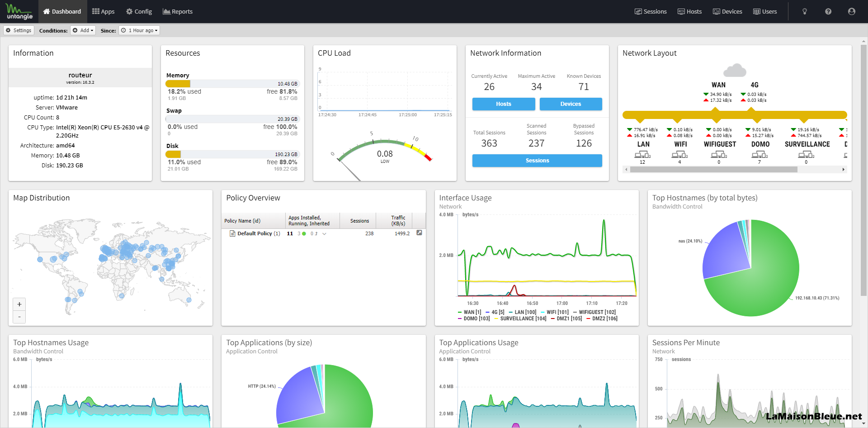Toggle WAN [1] legend series
This screenshot has width=868, height=428.
[x=469, y=312]
